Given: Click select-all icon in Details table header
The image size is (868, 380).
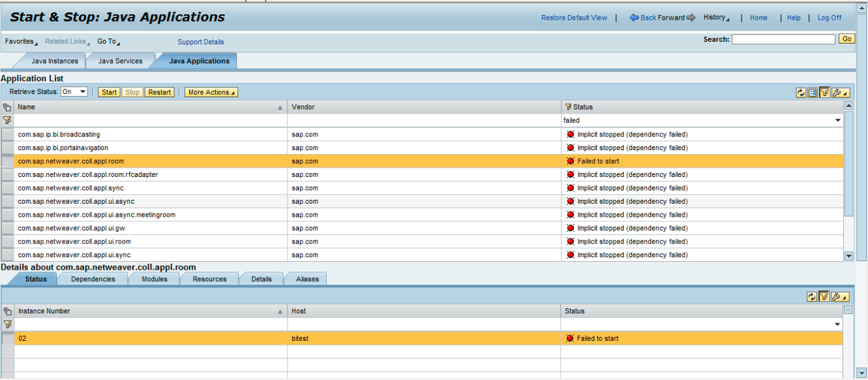Looking at the screenshot, I should pos(7,311).
